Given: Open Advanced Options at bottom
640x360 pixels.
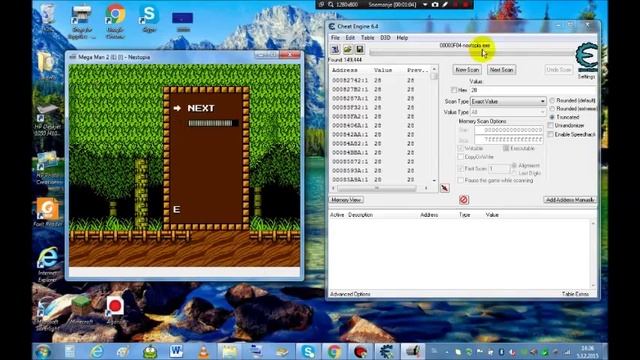Looking at the screenshot, I should (x=350, y=294).
